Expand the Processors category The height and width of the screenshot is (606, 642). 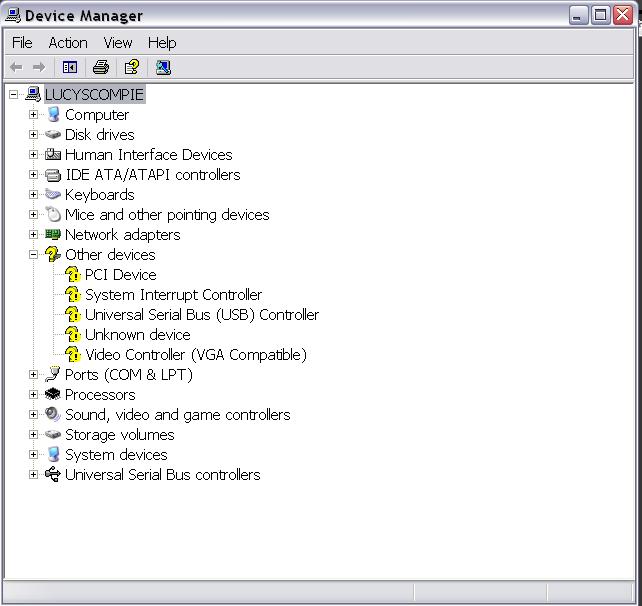tap(34, 394)
